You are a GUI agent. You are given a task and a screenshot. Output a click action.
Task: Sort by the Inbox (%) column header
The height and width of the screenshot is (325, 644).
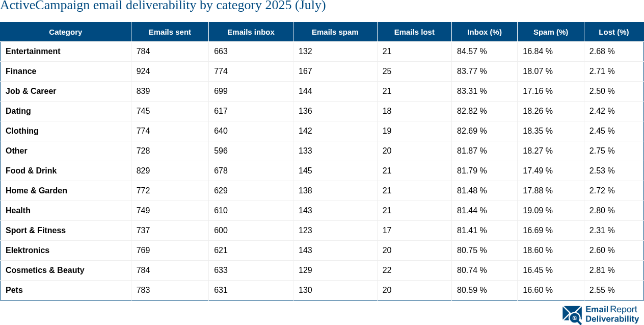(485, 32)
